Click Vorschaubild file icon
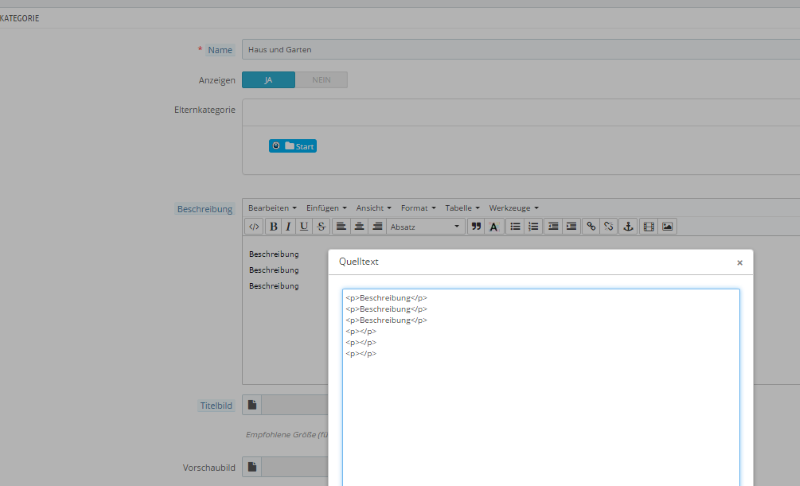Image resolution: width=800 pixels, height=486 pixels. coord(252,467)
